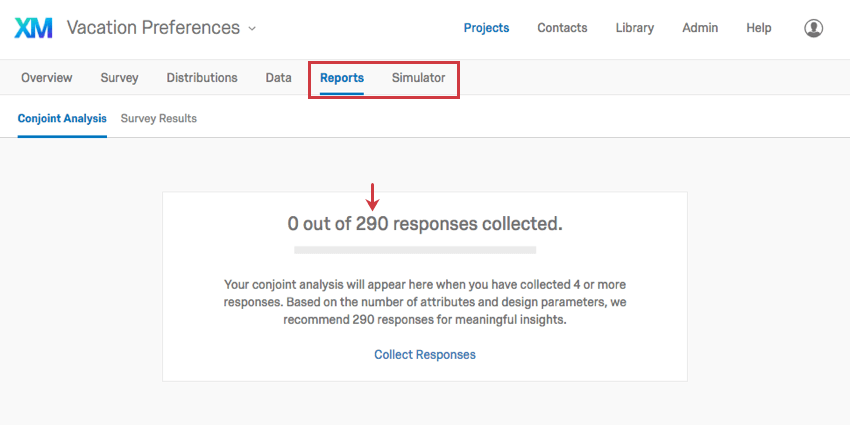Switch to the Overview tab
The image size is (850, 425).
pyautogui.click(x=47, y=78)
